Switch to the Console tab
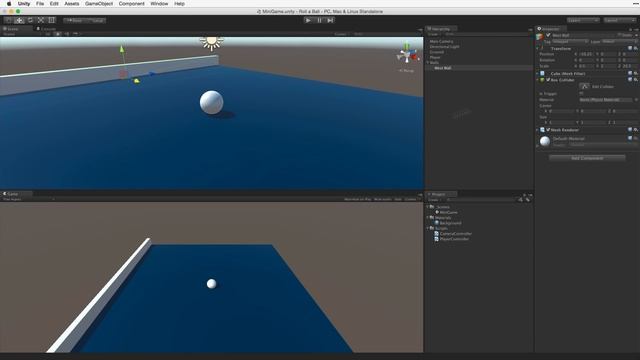Viewport: 640px width, 360px height. (48, 29)
